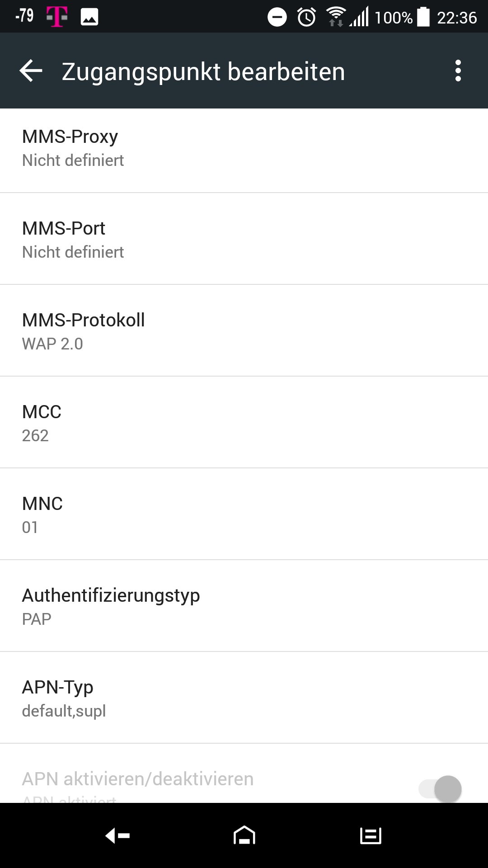Open the MMS-Proxy setting
This screenshot has height=868, width=488.
(x=244, y=148)
